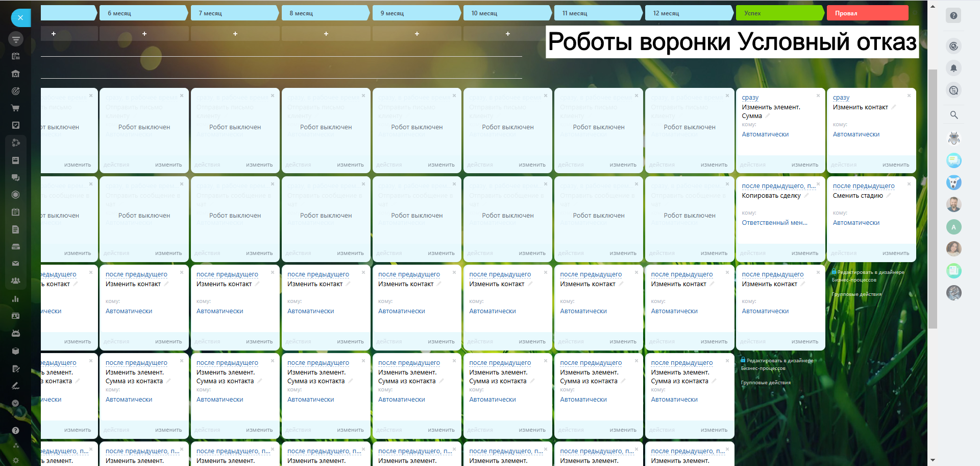Screen dimensions: 980x466
Task: Open the chat user avatar labeled A
Action: (x=953, y=227)
